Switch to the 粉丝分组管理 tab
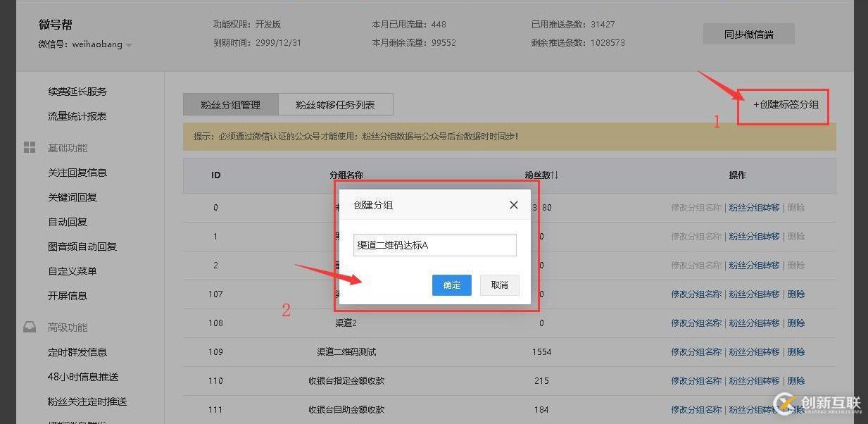Image resolution: width=868 pixels, height=424 pixels. pyautogui.click(x=231, y=105)
